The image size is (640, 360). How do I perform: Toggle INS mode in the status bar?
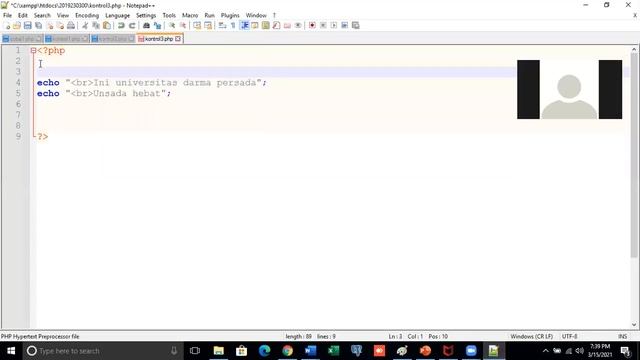coord(622,336)
